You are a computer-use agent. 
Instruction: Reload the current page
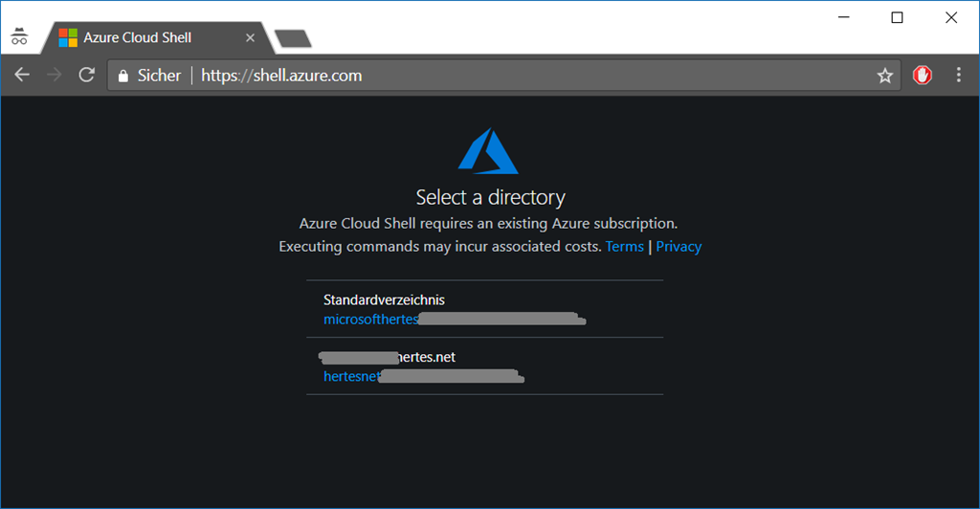point(86,75)
